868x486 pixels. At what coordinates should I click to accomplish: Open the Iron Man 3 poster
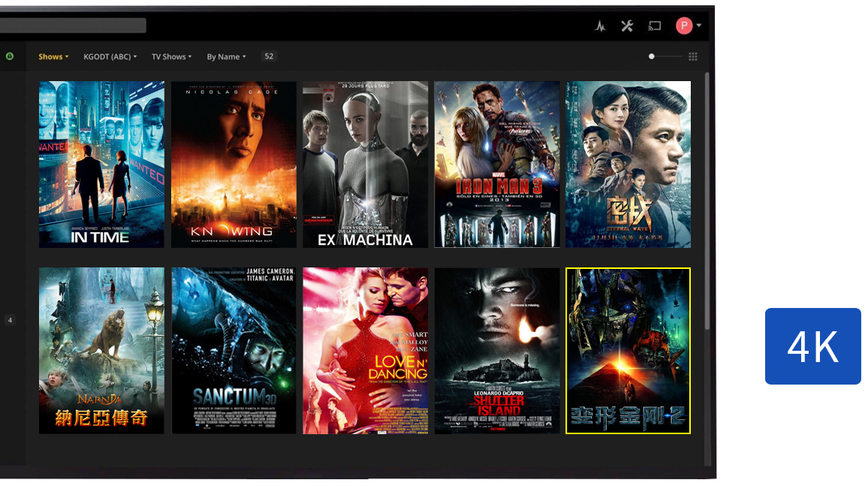pos(497,165)
